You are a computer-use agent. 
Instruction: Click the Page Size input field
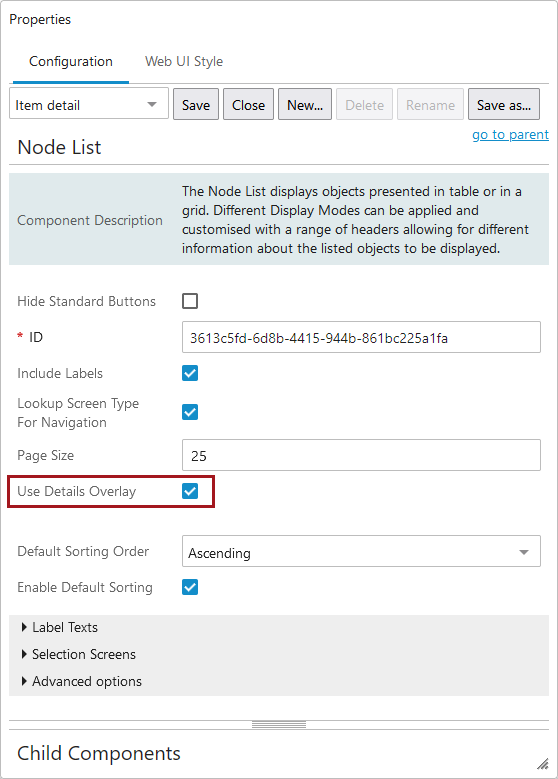click(x=361, y=455)
